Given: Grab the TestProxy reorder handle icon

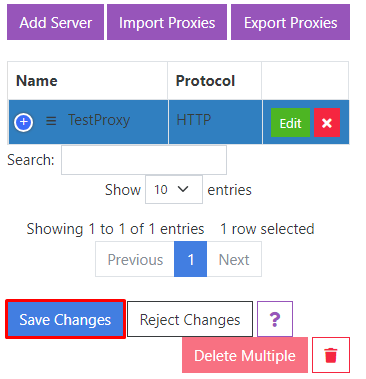Looking at the screenshot, I should (x=51, y=120).
